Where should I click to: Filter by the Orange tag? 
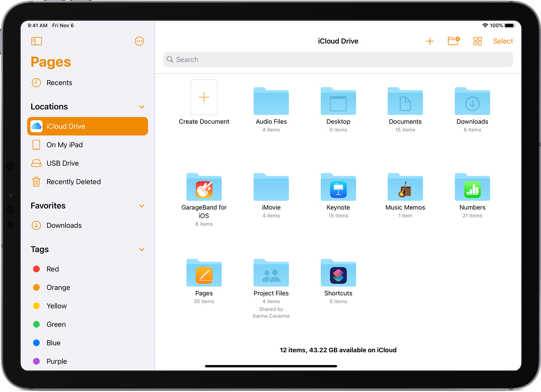pyautogui.click(x=88, y=288)
